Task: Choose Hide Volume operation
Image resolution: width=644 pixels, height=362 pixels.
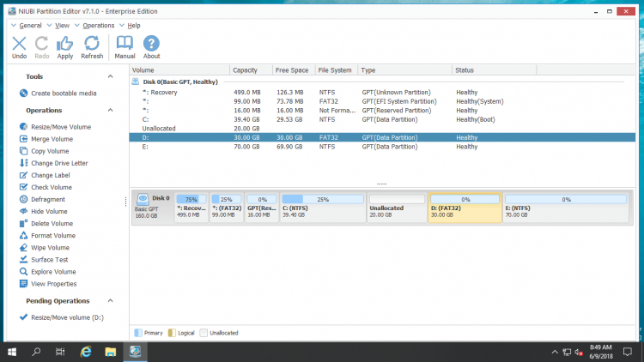Action: [43, 211]
